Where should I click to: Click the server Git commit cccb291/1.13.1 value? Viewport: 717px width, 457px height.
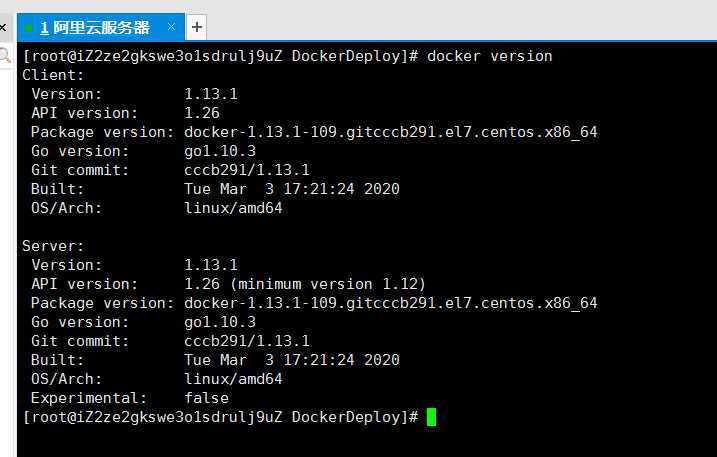247,341
